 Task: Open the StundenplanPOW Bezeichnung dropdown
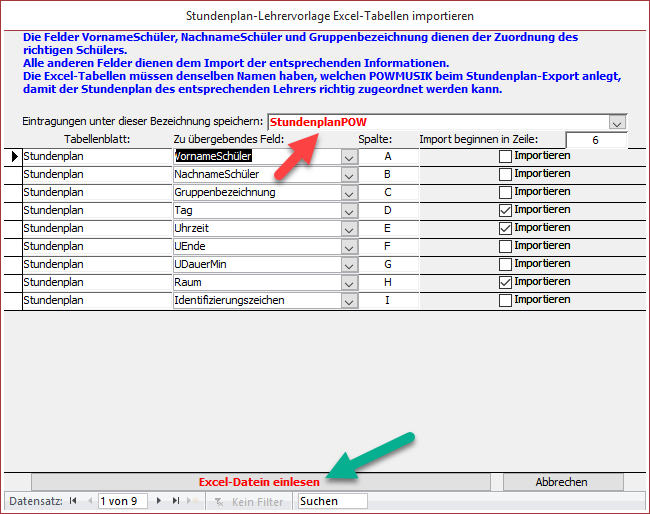click(x=617, y=122)
